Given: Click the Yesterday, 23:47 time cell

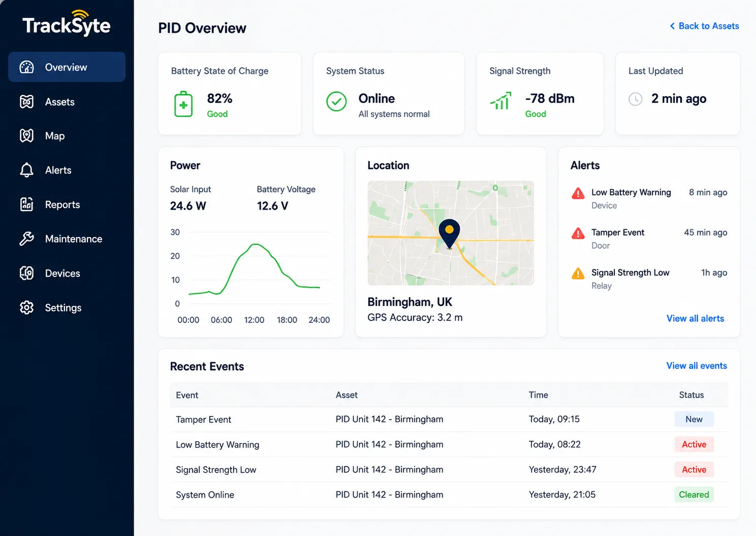Looking at the screenshot, I should coord(563,470).
